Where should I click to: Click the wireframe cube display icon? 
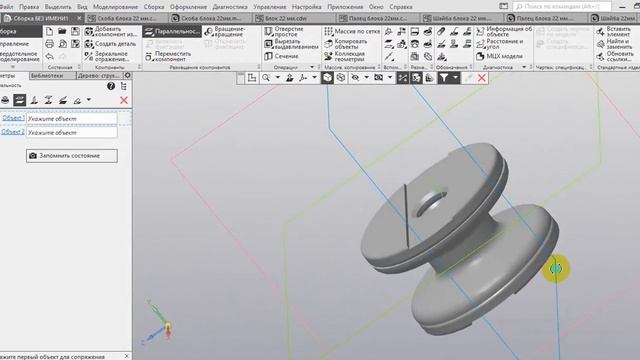click(341, 78)
